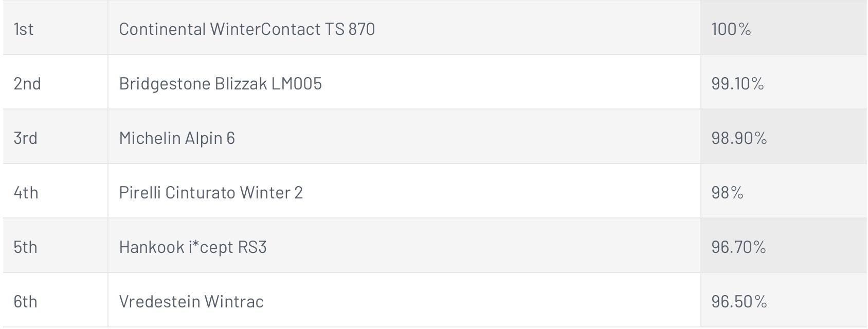Select the 96.50% score cell
The height and width of the screenshot is (329, 868).
pyautogui.click(x=784, y=300)
